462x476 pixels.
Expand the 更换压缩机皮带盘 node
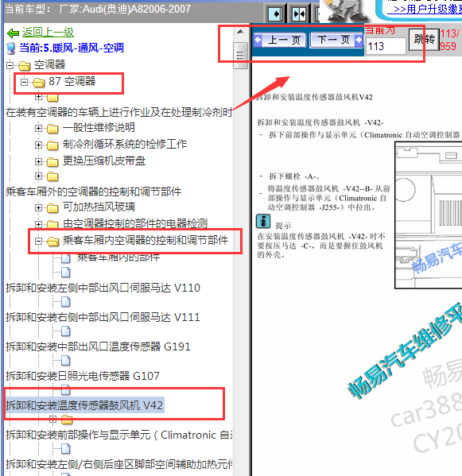click(x=38, y=161)
